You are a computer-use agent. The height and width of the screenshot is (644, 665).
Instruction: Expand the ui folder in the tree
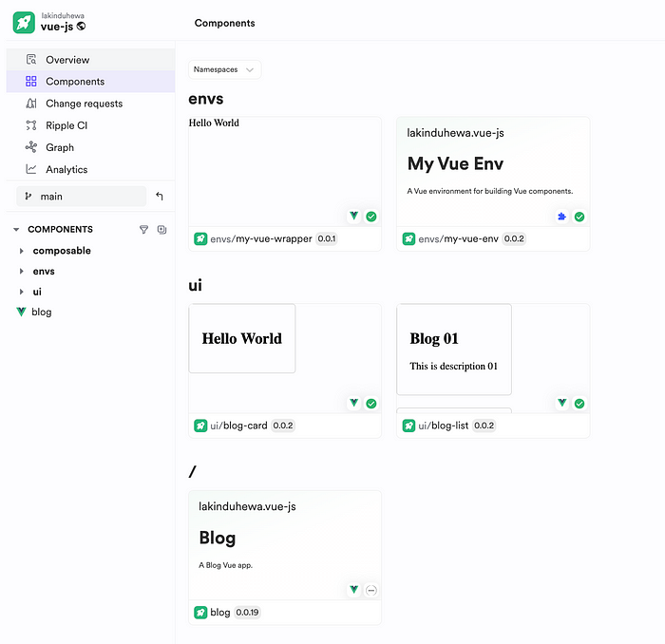21,292
